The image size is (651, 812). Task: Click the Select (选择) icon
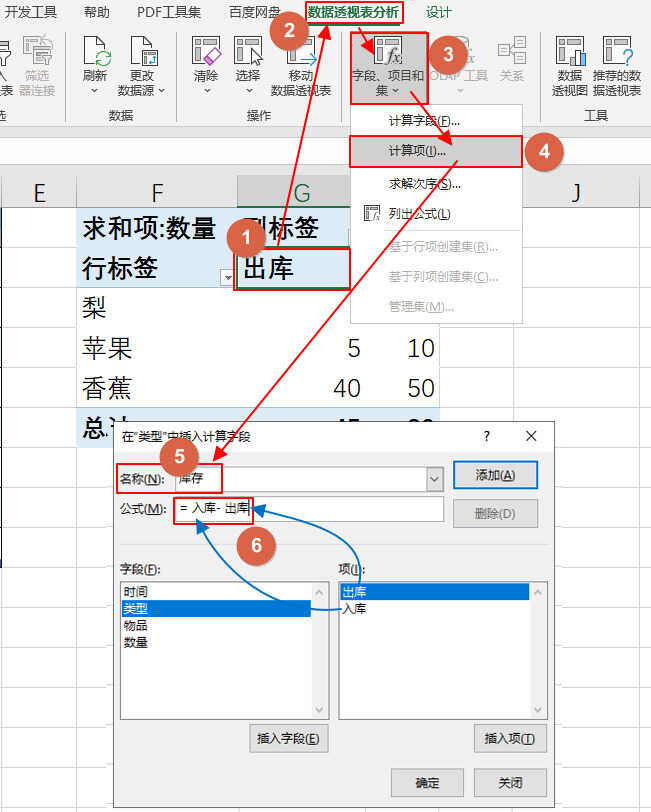pos(248,51)
